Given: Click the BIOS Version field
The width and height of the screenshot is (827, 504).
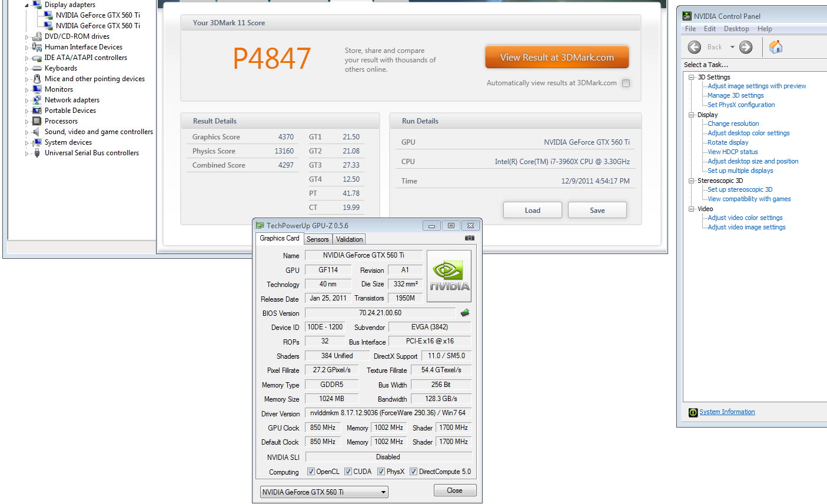Looking at the screenshot, I should point(380,313).
